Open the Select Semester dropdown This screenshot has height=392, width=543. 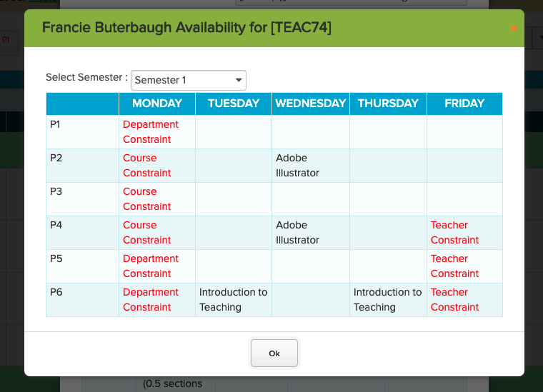pos(189,80)
